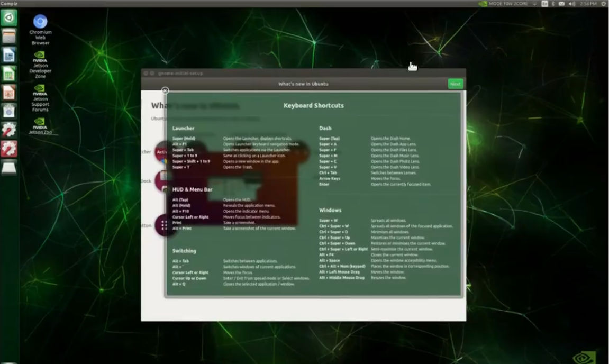The width and height of the screenshot is (609, 364).
Task: Open the session gear menu in top panel
Action: pos(604,4)
